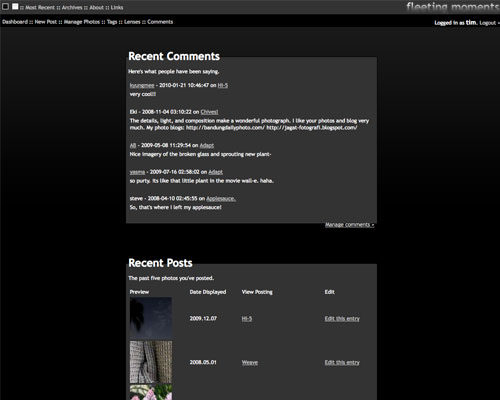This screenshot has height=400, width=500.
Task: Edit this entry for Hi-5
Action: [x=342, y=319]
